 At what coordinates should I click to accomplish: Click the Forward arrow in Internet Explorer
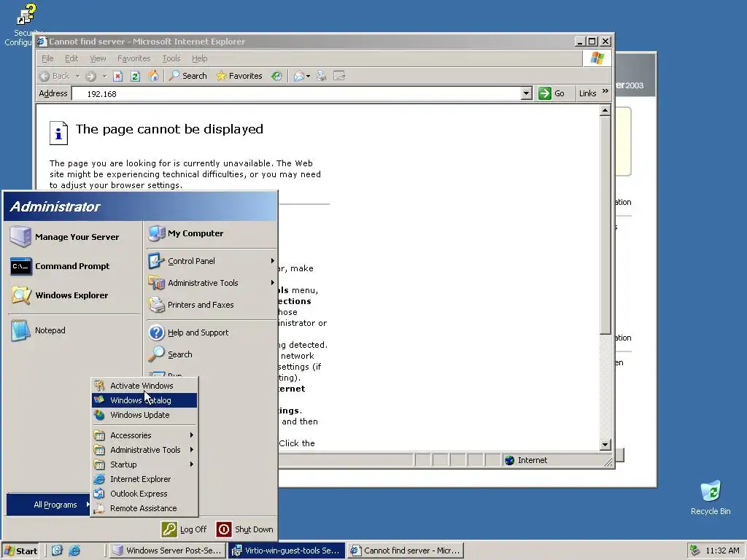[91, 76]
